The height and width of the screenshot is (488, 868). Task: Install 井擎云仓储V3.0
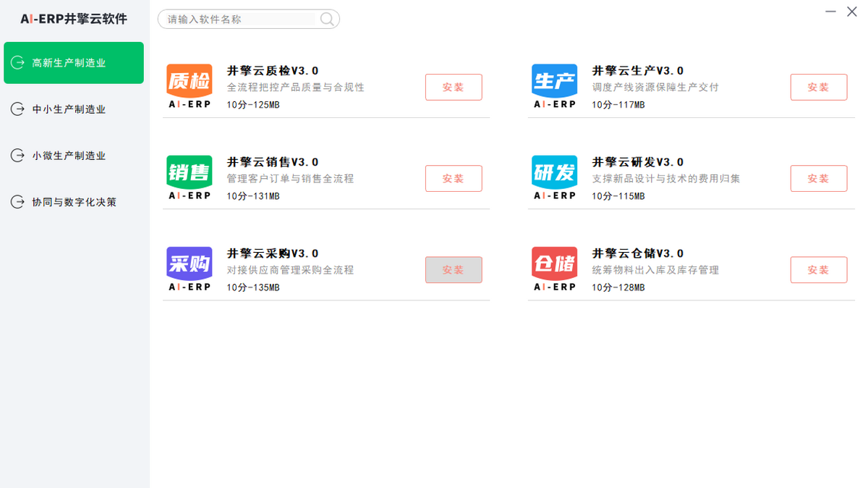tap(819, 269)
